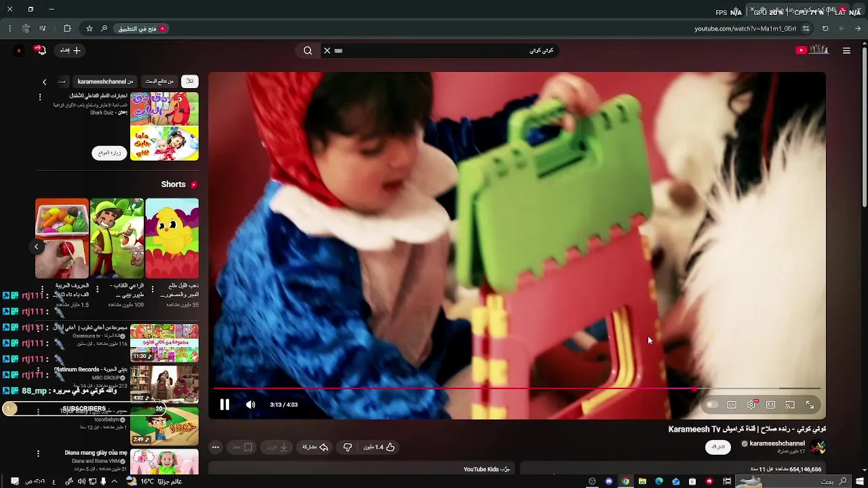Toggle the autoplay switch in player controls

pos(711,405)
